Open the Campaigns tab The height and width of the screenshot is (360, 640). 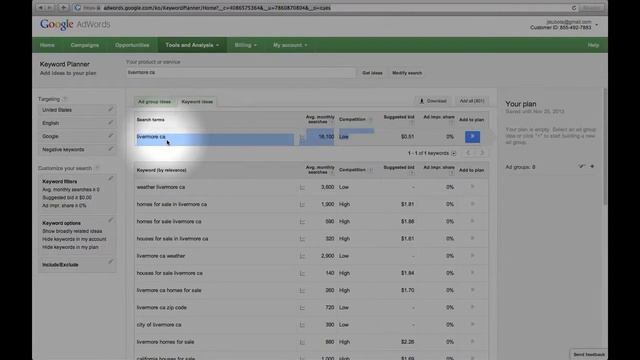[85, 45]
